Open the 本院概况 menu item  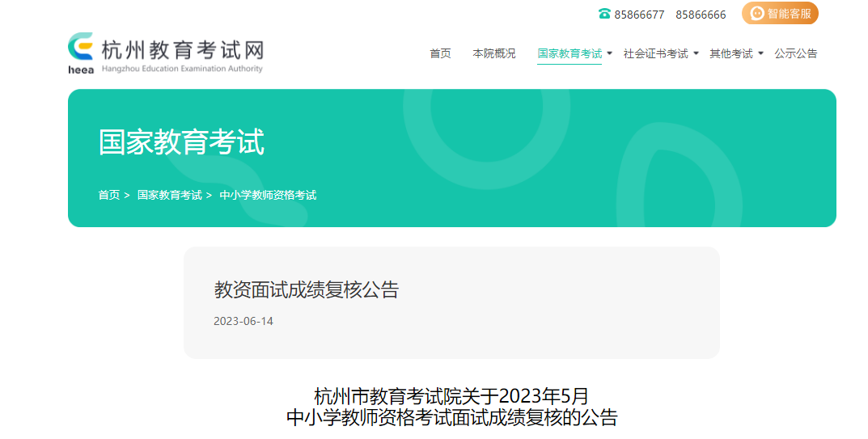point(493,53)
